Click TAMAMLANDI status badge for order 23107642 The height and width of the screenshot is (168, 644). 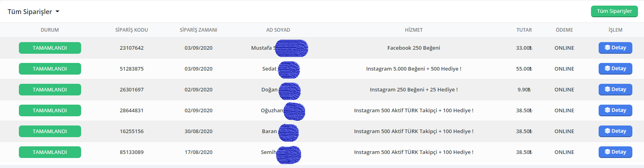[x=50, y=48]
